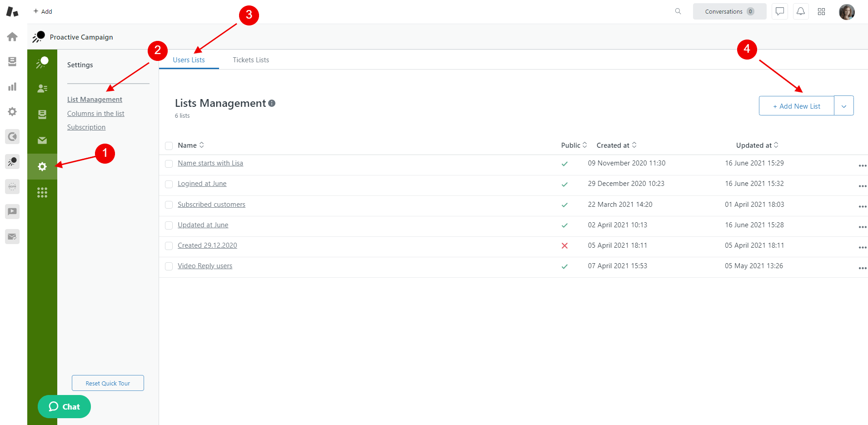The image size is (868, 425).
Task: Click the Add New List button
Action: click(x=796, y=105)
